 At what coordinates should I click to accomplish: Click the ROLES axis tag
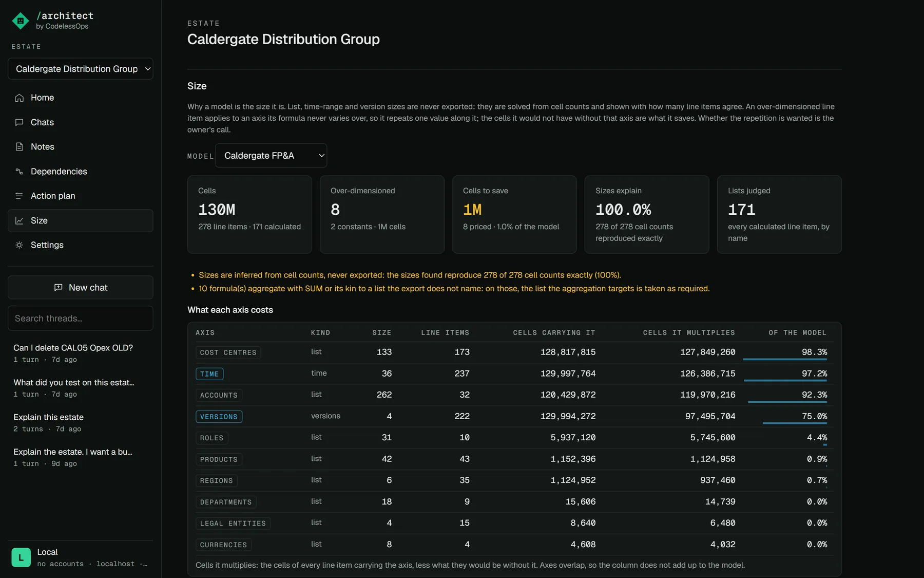[212, 438]
